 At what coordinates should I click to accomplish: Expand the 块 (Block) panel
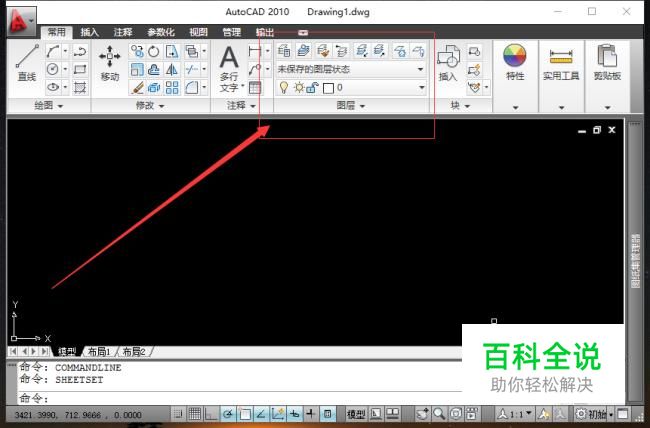[460, 106]
